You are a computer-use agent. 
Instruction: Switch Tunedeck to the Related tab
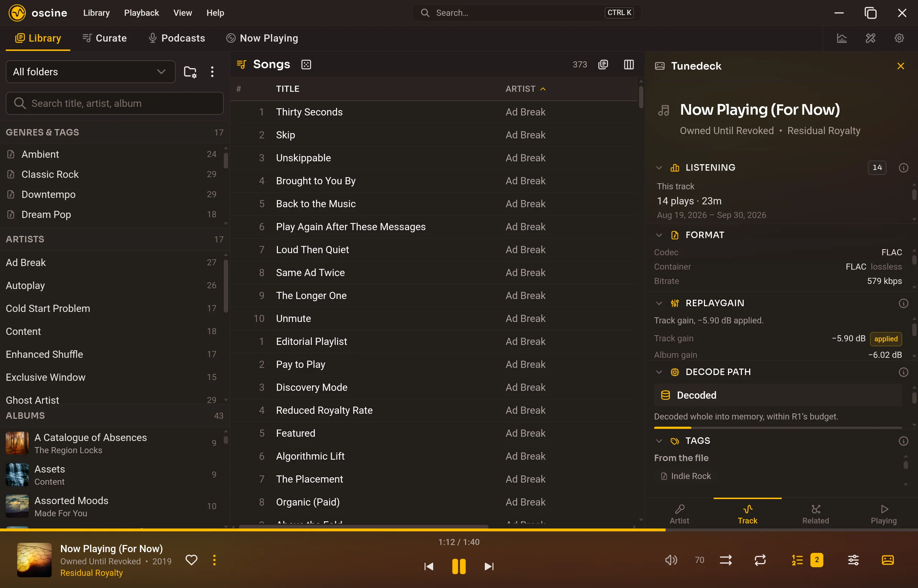tap(815, 514)
